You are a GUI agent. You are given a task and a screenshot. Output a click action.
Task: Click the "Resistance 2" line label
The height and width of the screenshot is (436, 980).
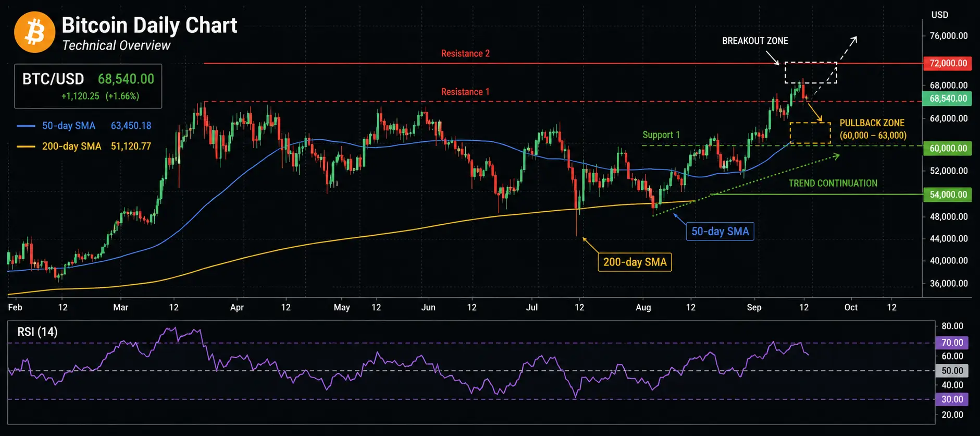pyautogui.click(x=465, y=53)
